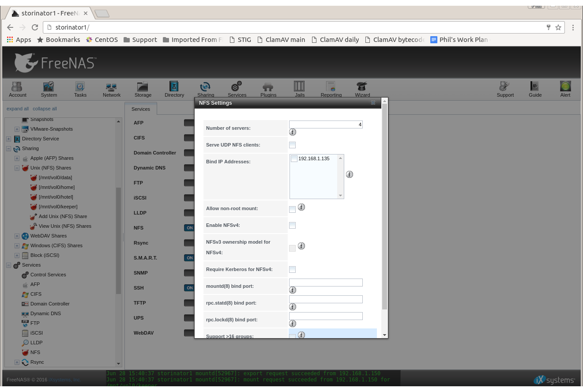The height and width of the screenshot is (392, 583).
Task: Click the iXsystems, Inc. footer link
Action: point(64,380)
